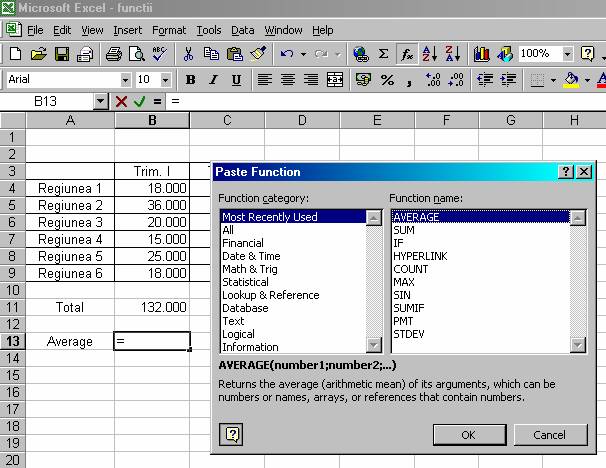The width and height of the screenshot is (606, 468).
Task: Toggle Italic formatting
Action: pyautogui.click(x=212, y=79)
